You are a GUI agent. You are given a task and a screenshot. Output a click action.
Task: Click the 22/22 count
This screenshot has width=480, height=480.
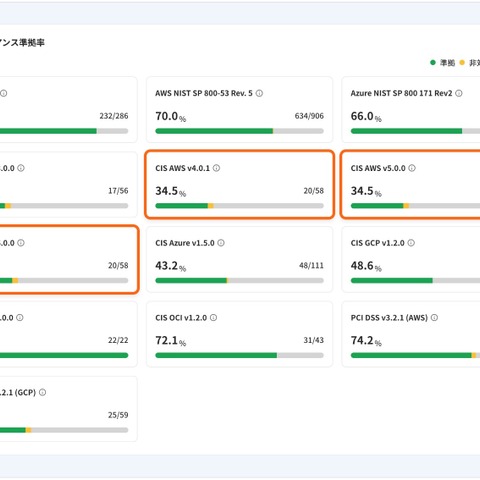point(118,340)
